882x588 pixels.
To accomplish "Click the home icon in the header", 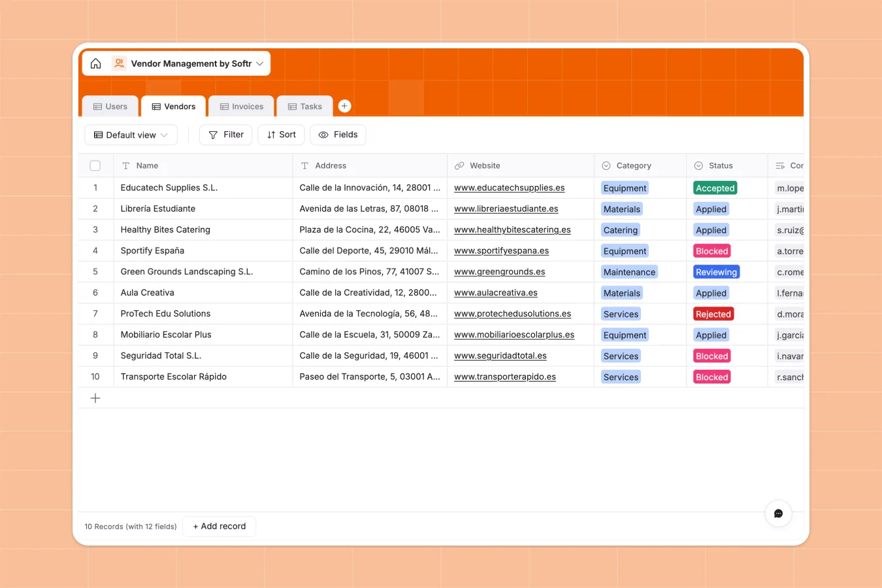I will (95, 63).
